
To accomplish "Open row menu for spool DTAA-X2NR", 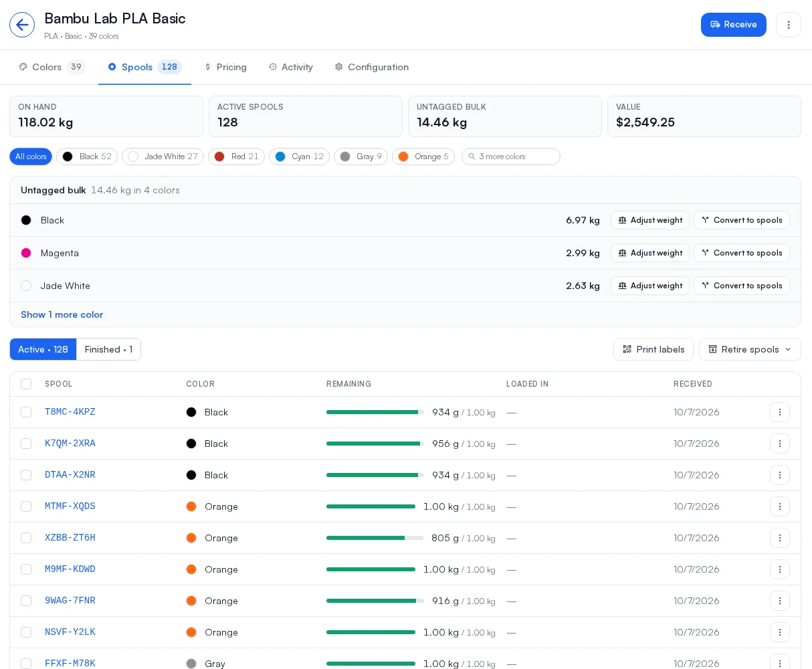I will [780, 475].
